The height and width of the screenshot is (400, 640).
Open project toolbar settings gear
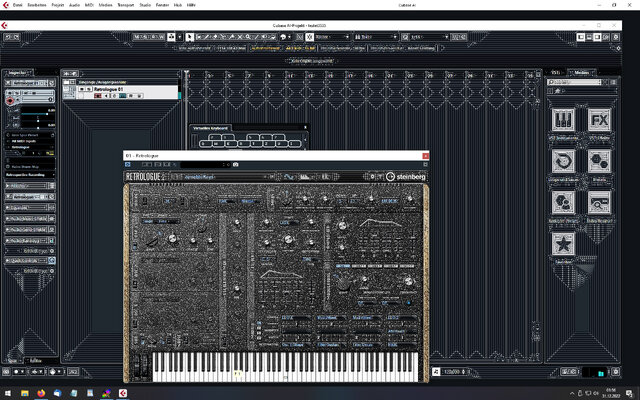point(616,37)
